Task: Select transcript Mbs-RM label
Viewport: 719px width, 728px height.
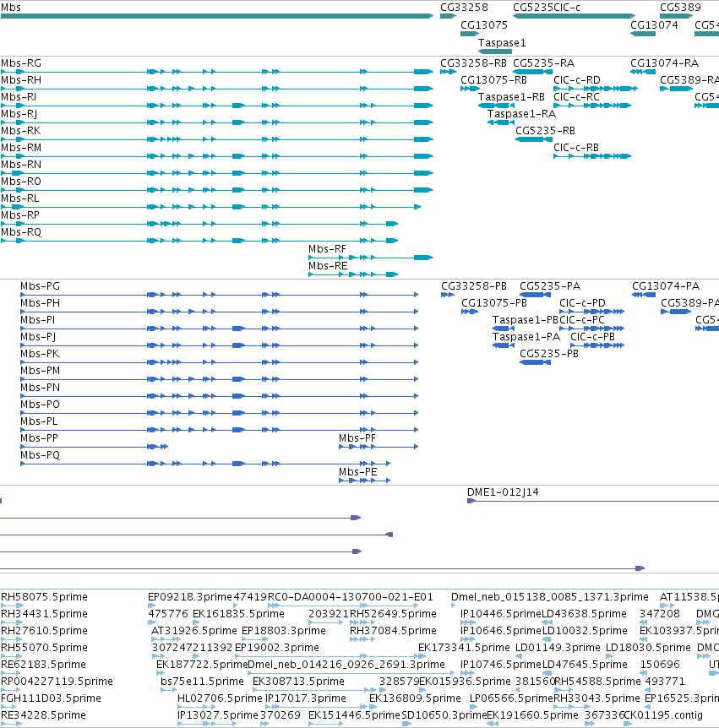Action: (x=21, y=148)
